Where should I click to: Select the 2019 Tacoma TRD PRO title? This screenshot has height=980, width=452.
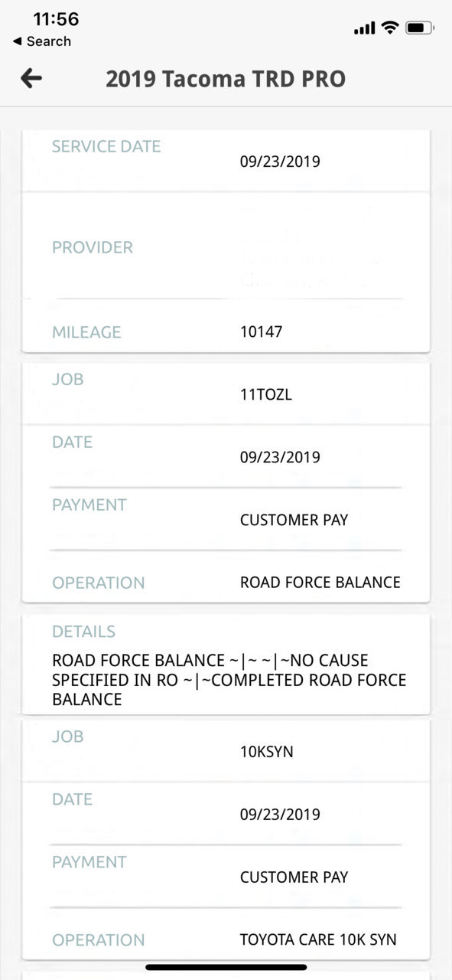point(226,79)
